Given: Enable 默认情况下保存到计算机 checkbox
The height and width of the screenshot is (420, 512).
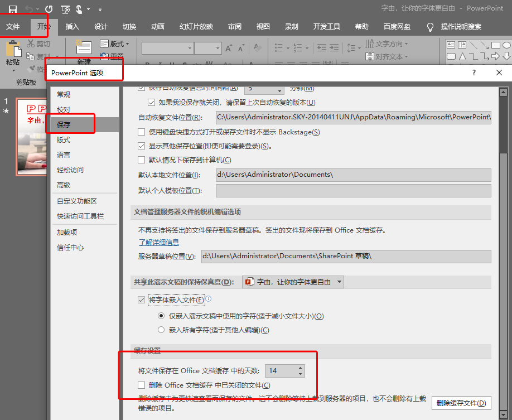Looking at the screenshot, I should (x=142, y=160).
